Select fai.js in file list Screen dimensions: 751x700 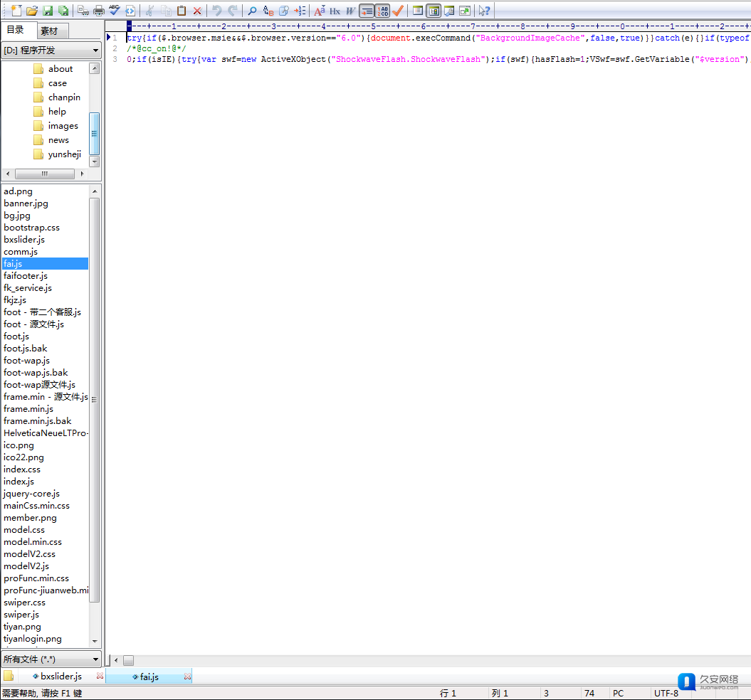pyautogui.click(x=45, y=264)
